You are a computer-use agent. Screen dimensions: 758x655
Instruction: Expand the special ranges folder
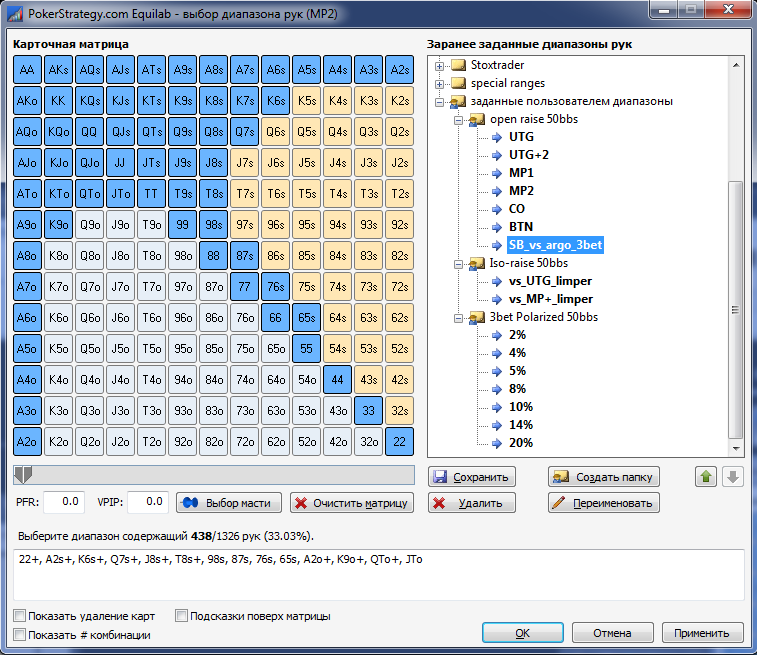pos(439,83)
